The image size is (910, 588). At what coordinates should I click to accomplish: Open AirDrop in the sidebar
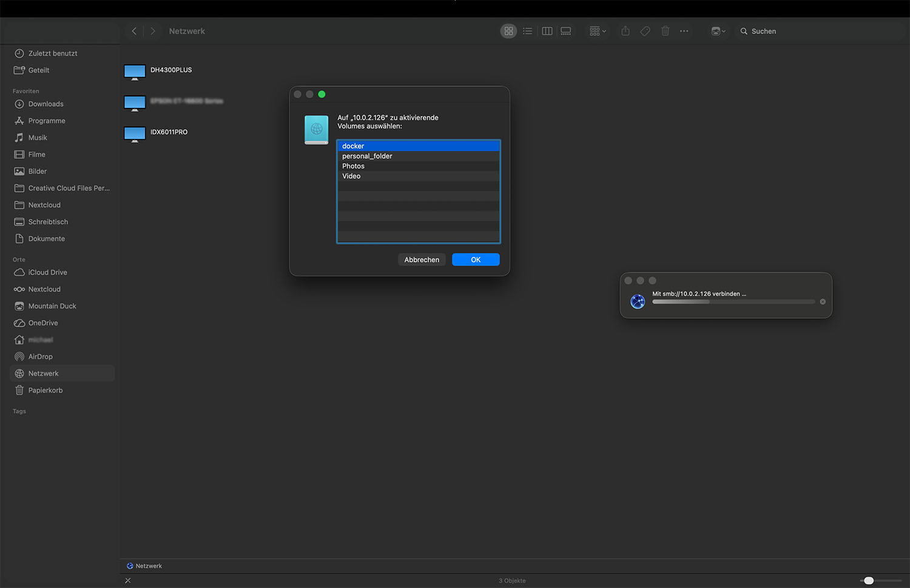point(40,357)
